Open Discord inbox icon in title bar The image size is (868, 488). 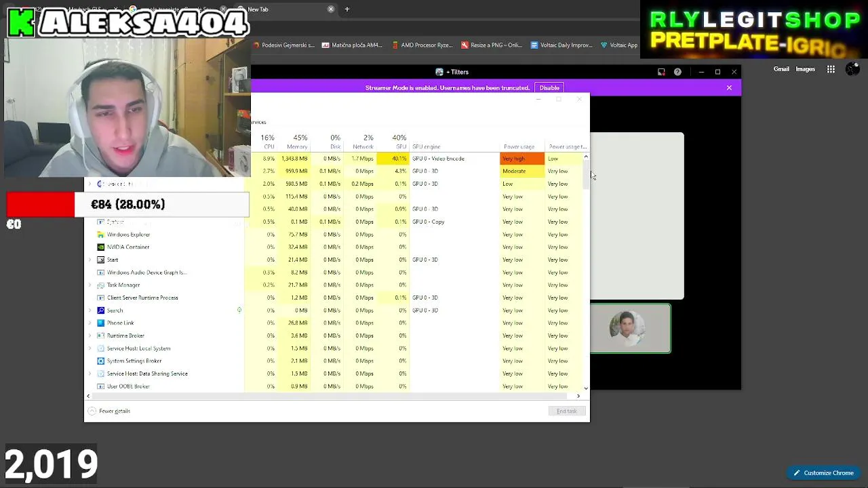(x=661, y=72)
